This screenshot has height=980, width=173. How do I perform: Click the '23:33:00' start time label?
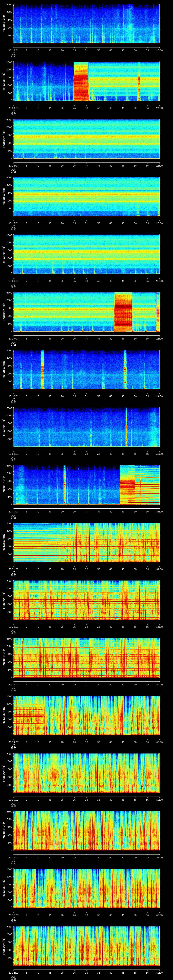click(x=13, y=684)
